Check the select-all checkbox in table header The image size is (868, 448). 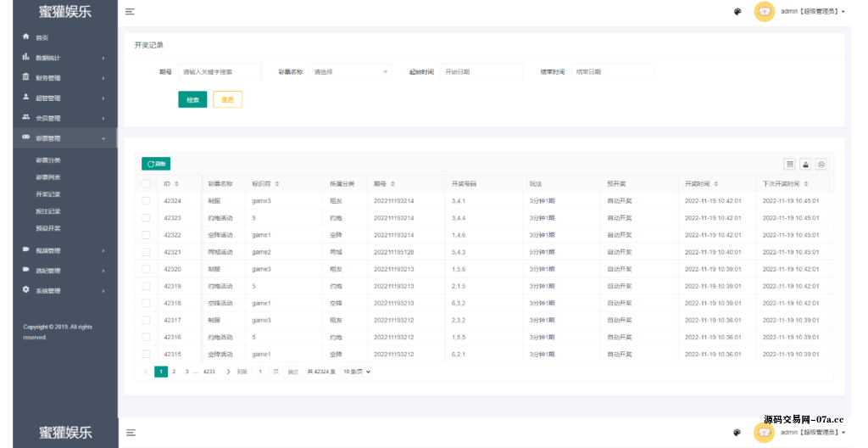pyautogui.click(x=146, y=184)
